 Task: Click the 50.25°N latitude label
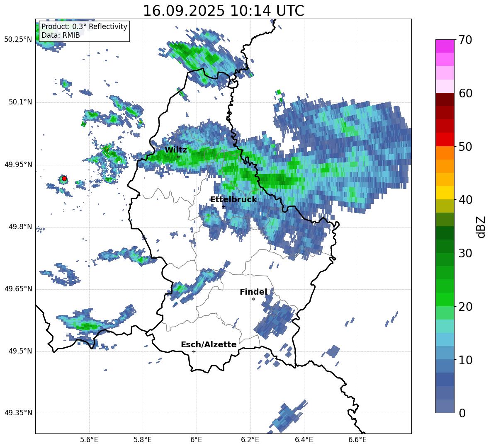(18, 40)
